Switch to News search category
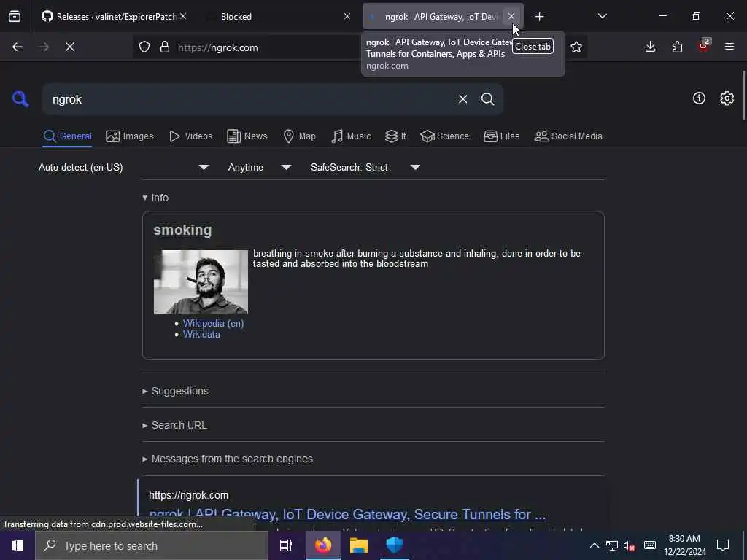Viewport: 747px width, 560px height. coord(247,136)
